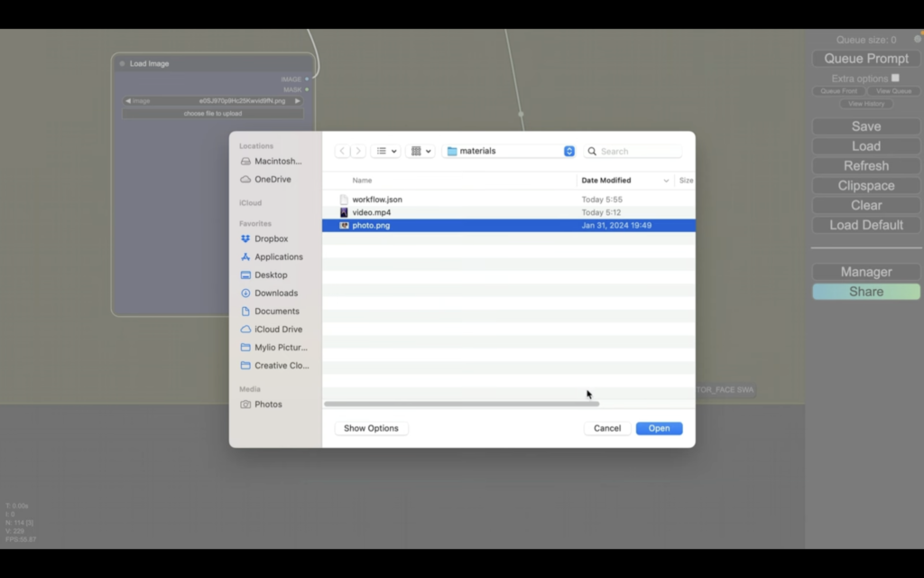Toggle the Extra options checkbox
Viewport: 924px width, 578px height.
coord(895,79)
